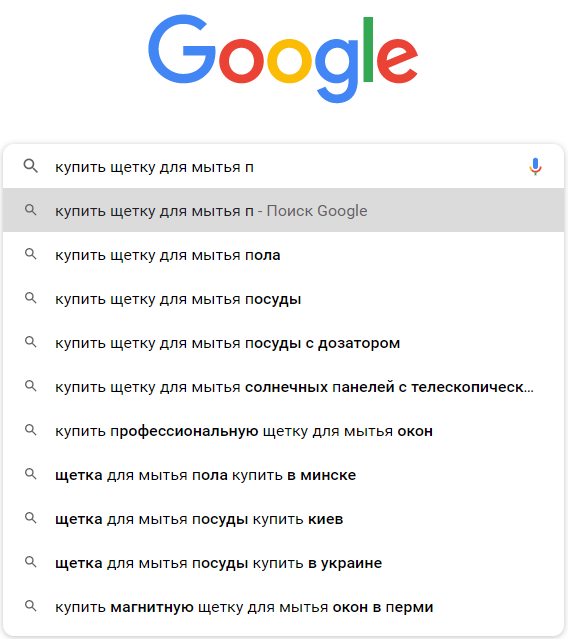Select suggestion ending 'посуды с дозатором'

284,343
